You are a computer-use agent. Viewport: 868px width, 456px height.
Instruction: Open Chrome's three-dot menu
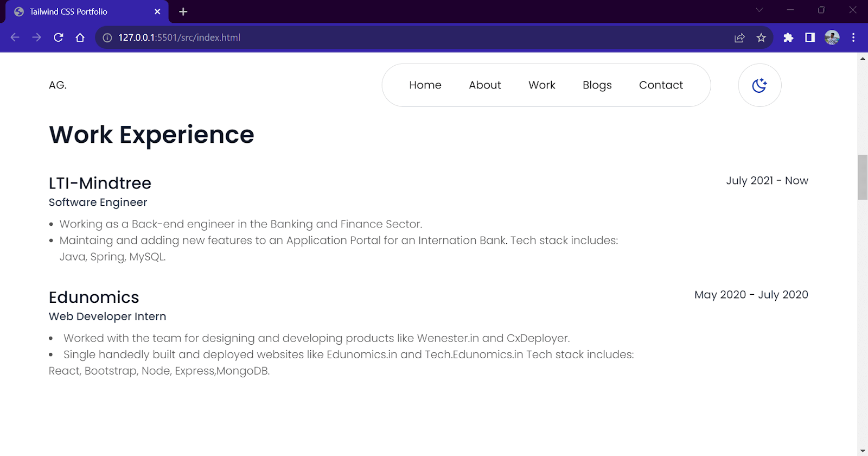[853, 37]
